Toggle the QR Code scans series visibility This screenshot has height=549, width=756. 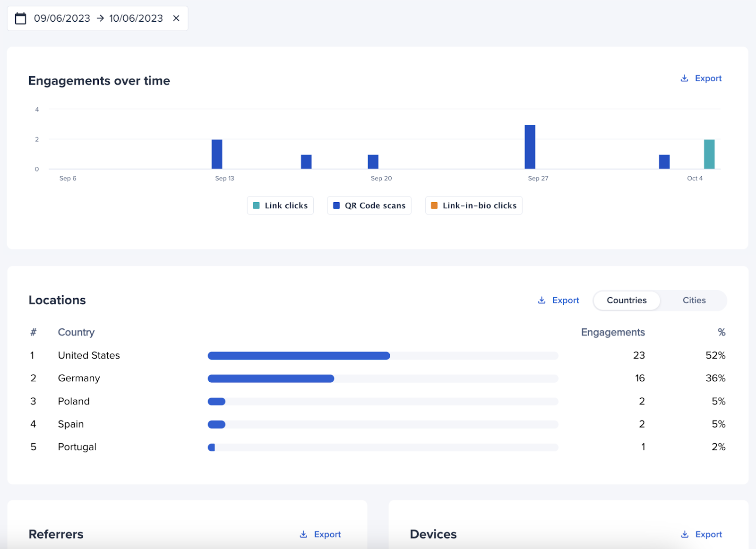(x=369, y=205)
